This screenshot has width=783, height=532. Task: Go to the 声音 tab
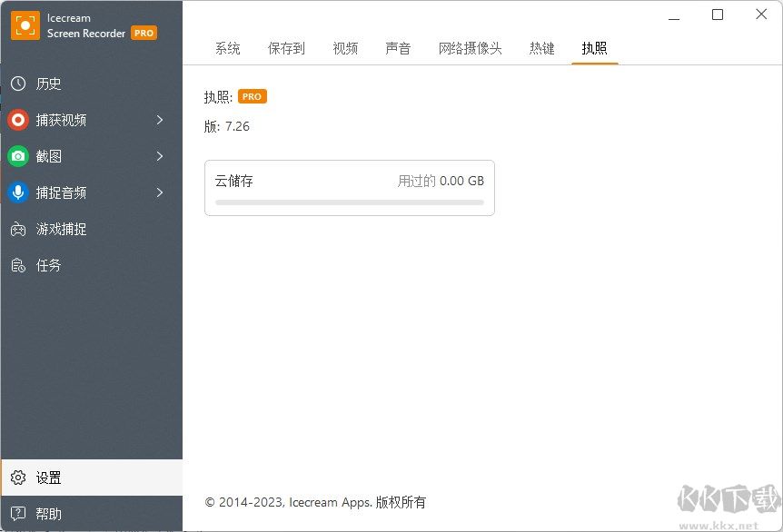pyautogui.click(x=398, y=48)
